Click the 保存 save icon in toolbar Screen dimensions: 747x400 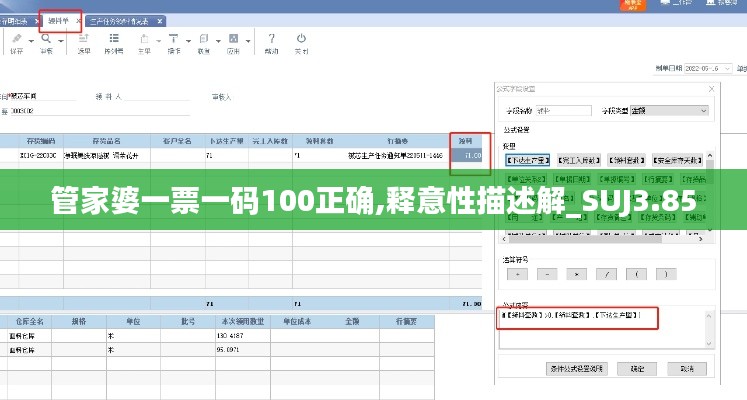[17, 39]
